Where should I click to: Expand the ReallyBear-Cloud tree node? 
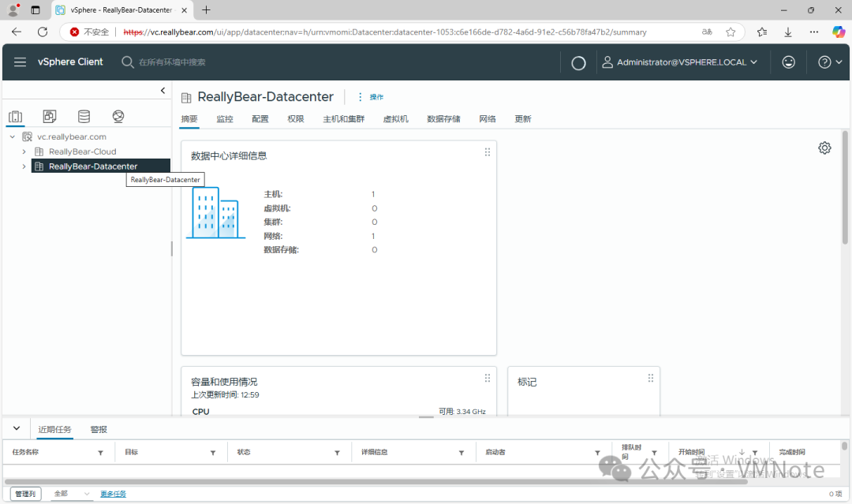click(x=24, y=151)
